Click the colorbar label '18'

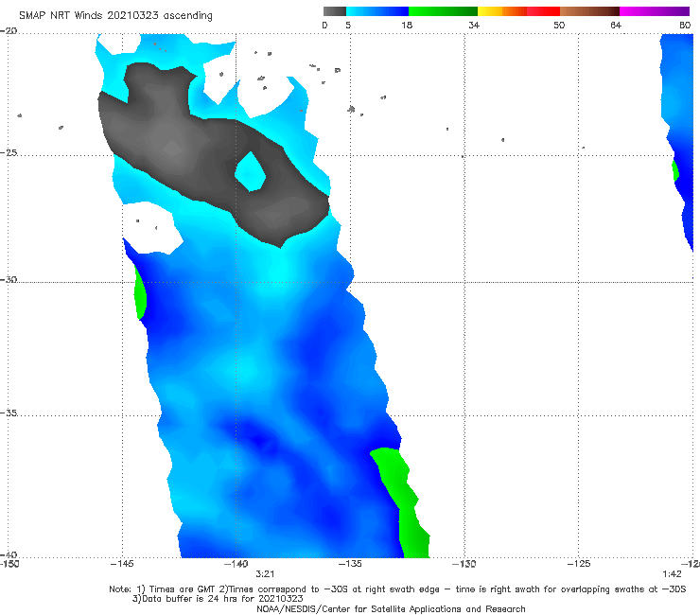(x=407, y=26)
